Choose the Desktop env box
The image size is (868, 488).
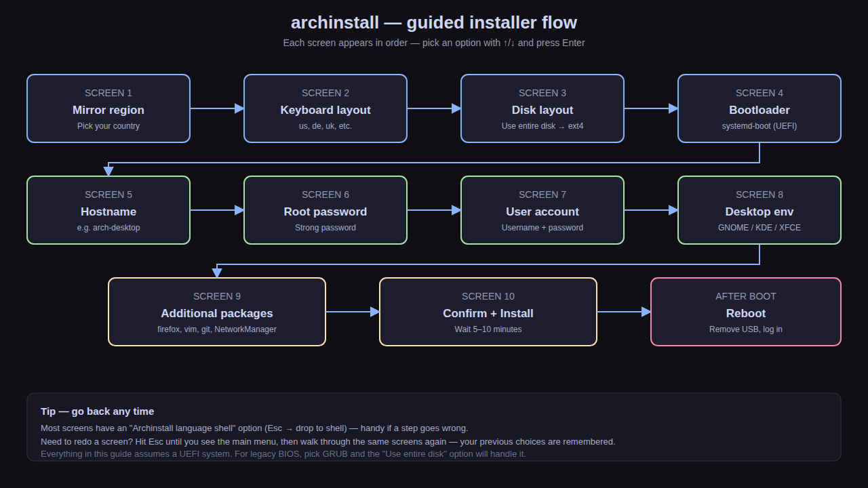759,210
